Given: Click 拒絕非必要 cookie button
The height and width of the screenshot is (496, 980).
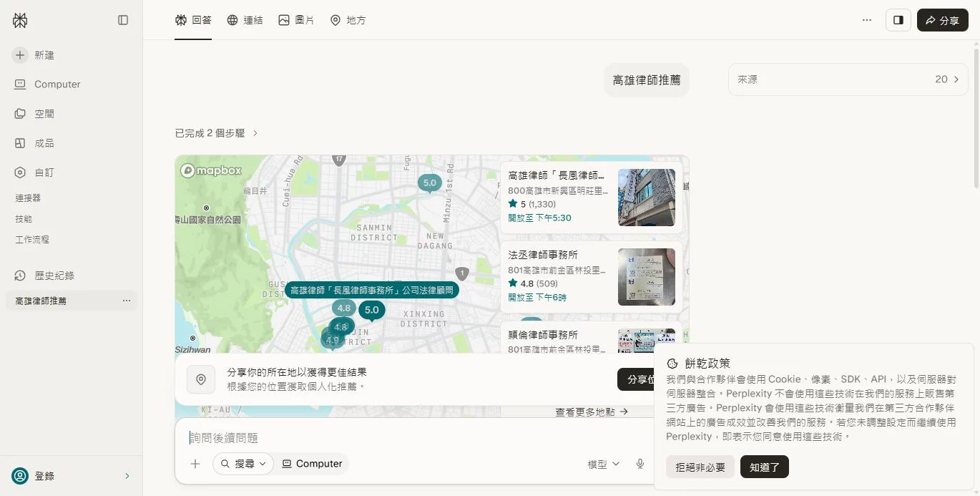Looking at the screenshot, I should (x=700, y=467).
